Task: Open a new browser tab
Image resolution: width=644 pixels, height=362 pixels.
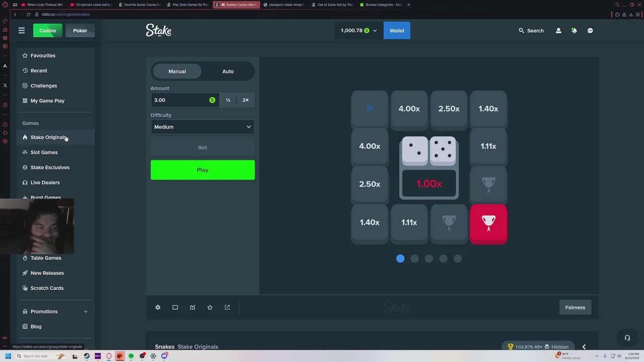Action: click(x=409, y=5)
